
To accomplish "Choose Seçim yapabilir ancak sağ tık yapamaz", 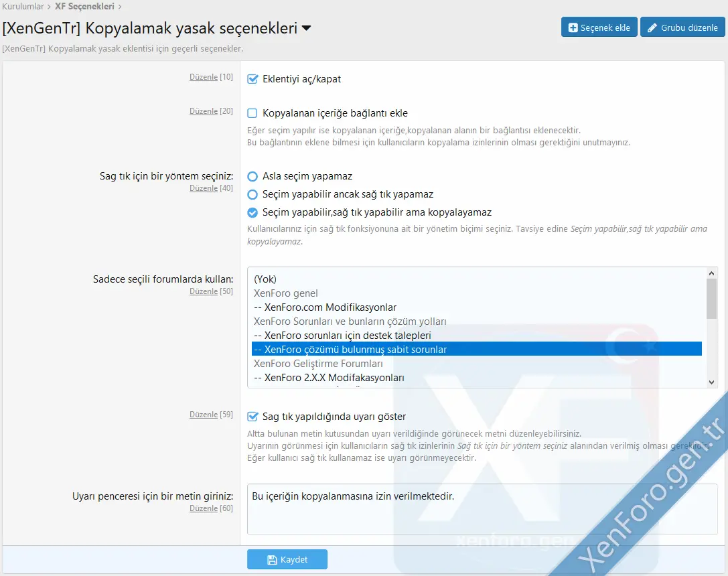I will click(252, 195).
